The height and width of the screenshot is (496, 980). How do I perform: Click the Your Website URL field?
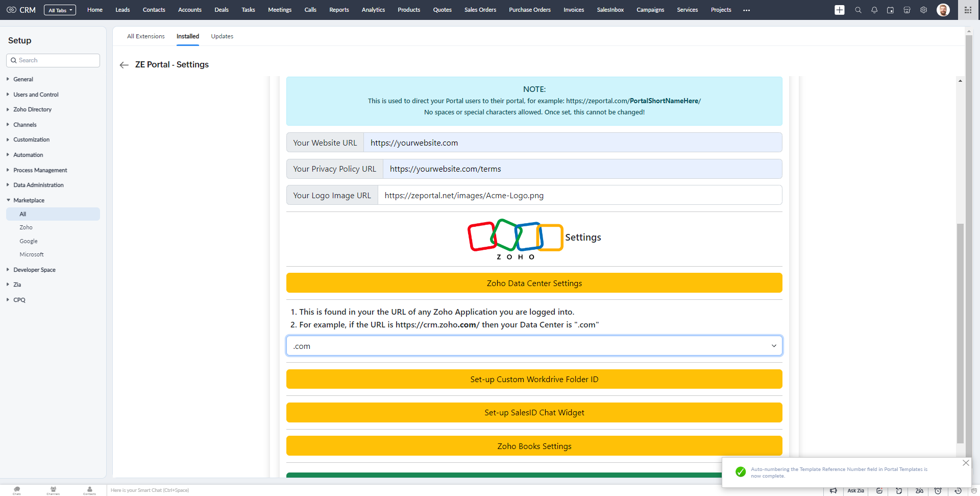(x=573, y=143)
